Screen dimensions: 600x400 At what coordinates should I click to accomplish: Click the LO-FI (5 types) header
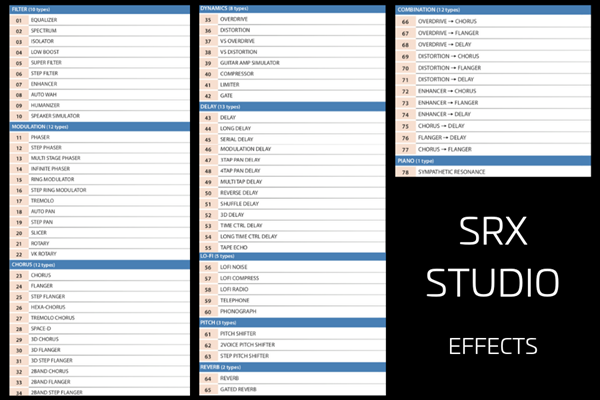coord(292,256)
